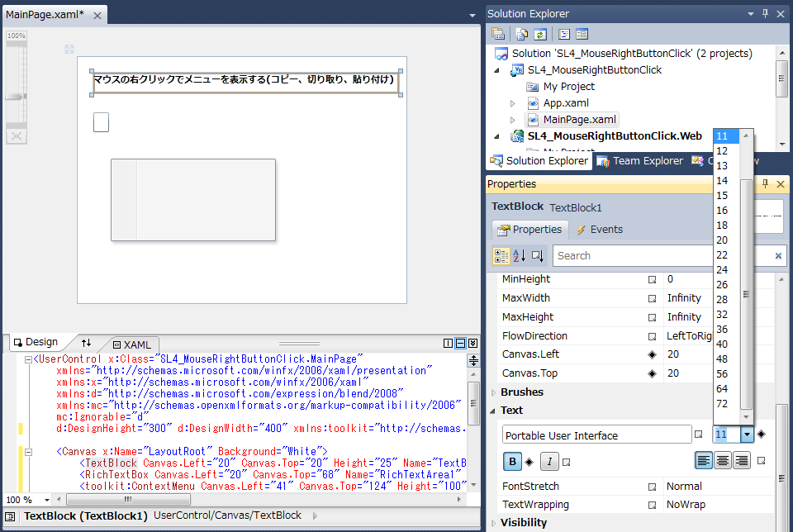Open the Solution Explorer window options dropdown
This screenshot has height=532, width=793.
click(x=751, y=14)
